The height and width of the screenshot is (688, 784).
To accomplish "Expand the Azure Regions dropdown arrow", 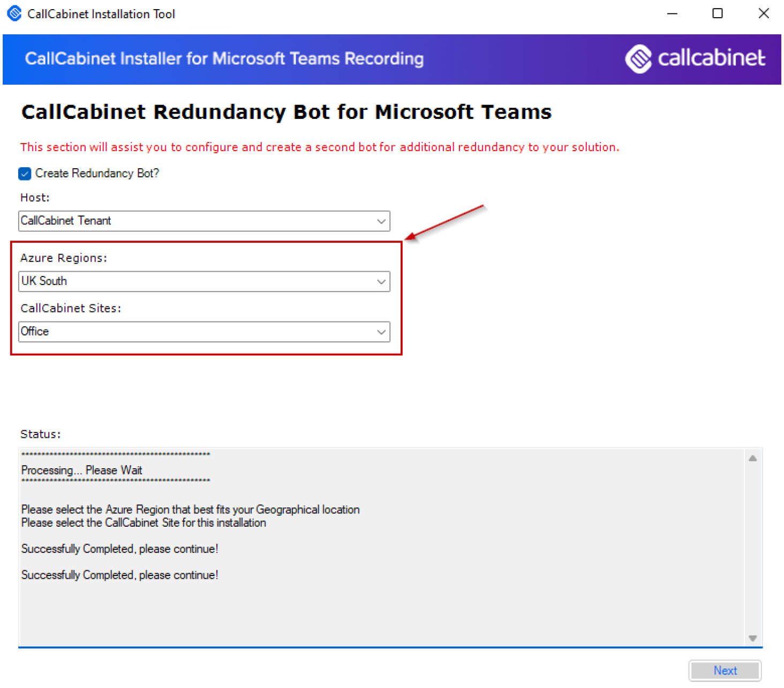I will point(381,282).
